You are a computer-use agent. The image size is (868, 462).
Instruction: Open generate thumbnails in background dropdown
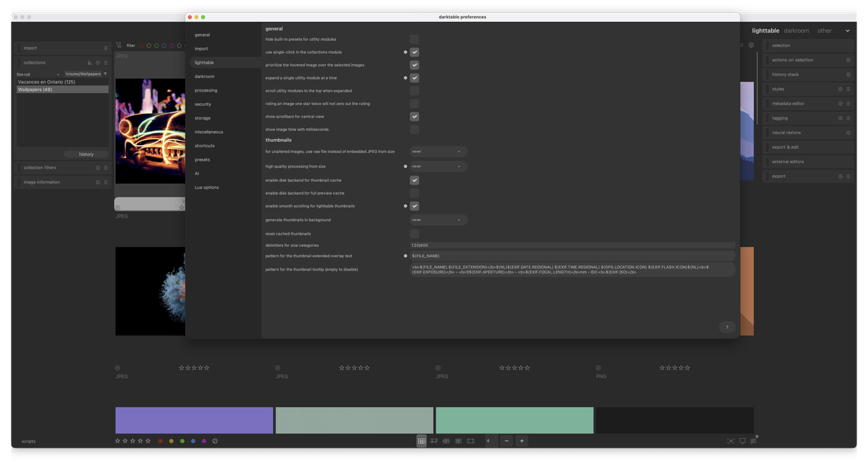click(x=438, y=220)
